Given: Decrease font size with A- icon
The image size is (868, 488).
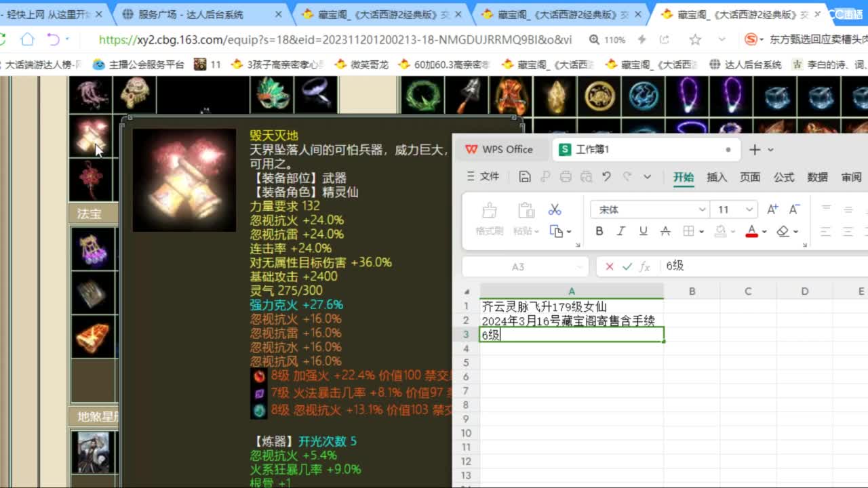Looking at the screenshot, I should tap(794, 209).
